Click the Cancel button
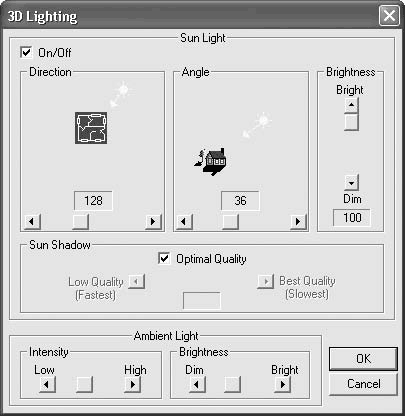The height and width of the screenshot is (416, 405). coord(363,384)
